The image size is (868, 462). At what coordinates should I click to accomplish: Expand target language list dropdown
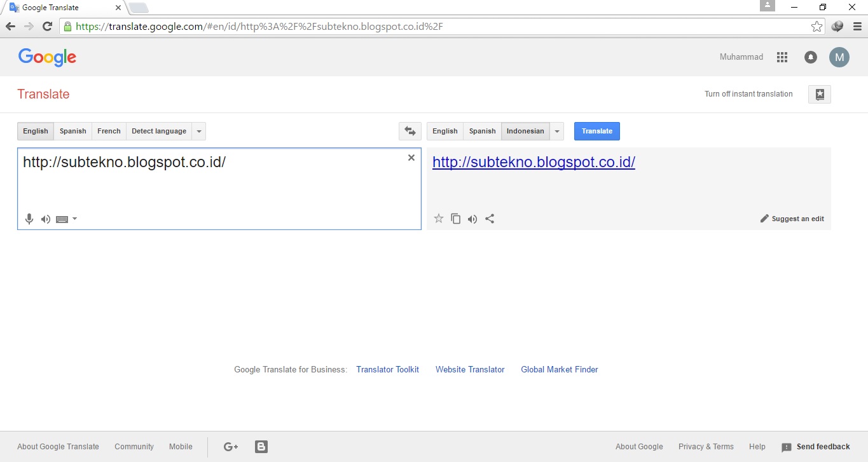point(557,132)
